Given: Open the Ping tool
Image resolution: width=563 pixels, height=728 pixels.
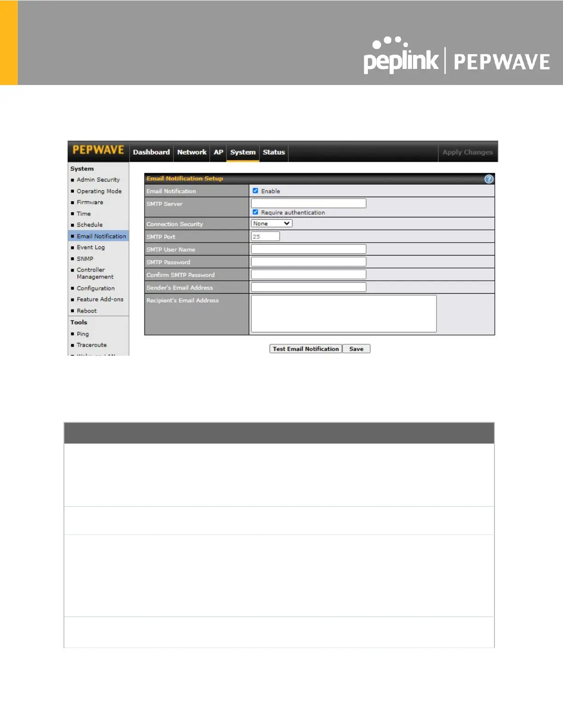Looking at the screenshot, I should click(83, 334).
